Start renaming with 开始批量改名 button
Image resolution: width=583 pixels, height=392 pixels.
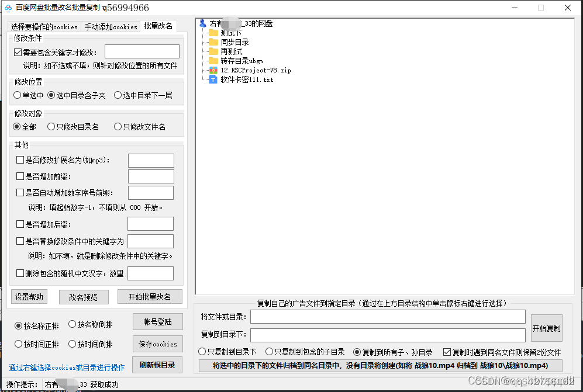pos(150,297)
